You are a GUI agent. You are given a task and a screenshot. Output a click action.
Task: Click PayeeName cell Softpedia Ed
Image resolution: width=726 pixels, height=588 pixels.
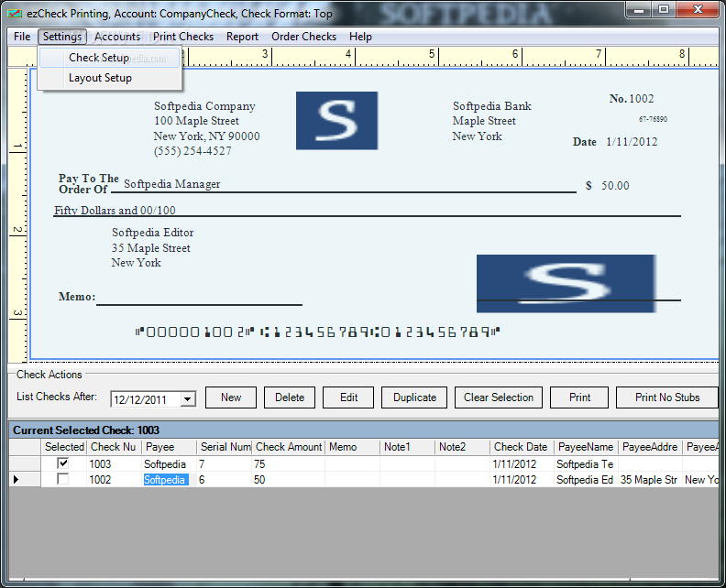click(x=586, y=480)
